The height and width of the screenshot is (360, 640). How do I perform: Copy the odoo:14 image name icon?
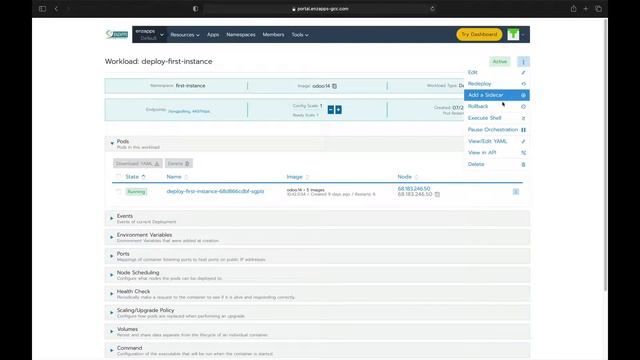(x=334, y=86)
